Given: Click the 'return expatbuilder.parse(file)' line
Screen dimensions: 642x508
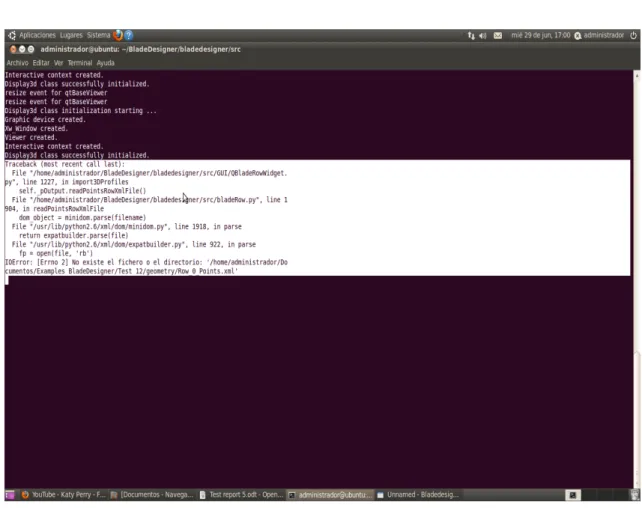Looking at the screenshot, I should click(73, 236).
